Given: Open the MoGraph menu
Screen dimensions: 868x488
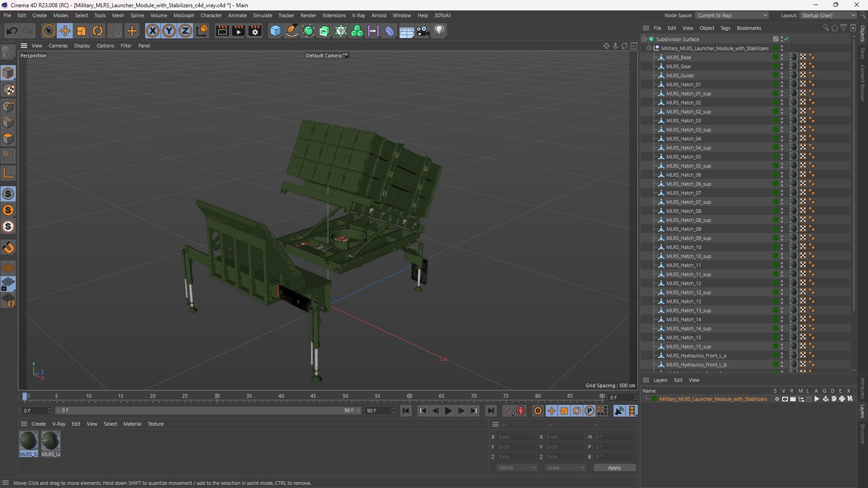Looking at the screenshot, I should (184, 15).
